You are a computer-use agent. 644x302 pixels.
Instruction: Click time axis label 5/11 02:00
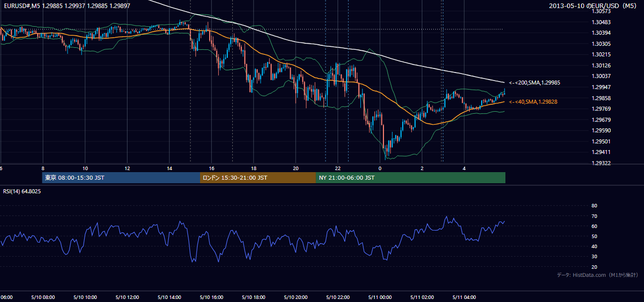click(422, 297)
